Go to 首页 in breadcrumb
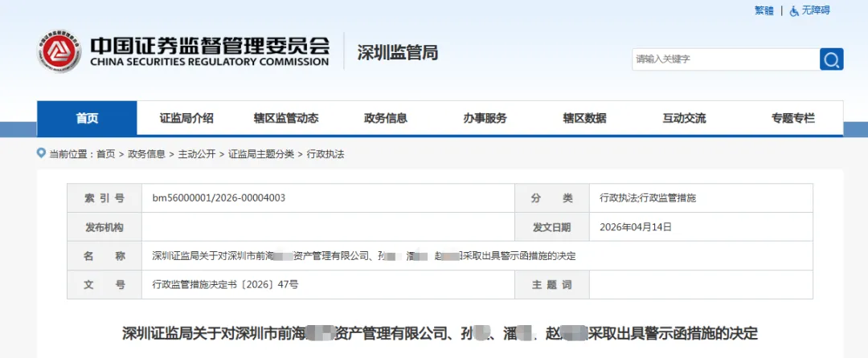 click(x=106, y=154)
